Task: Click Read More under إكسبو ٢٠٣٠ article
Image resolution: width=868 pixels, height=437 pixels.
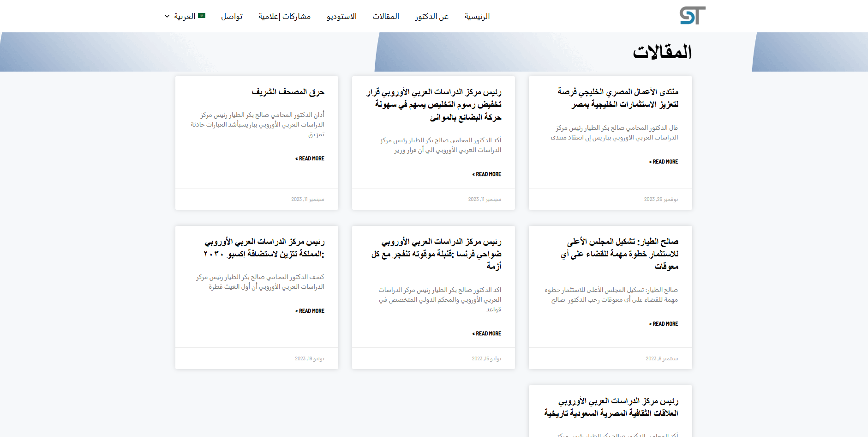Action: coord(310,311)
